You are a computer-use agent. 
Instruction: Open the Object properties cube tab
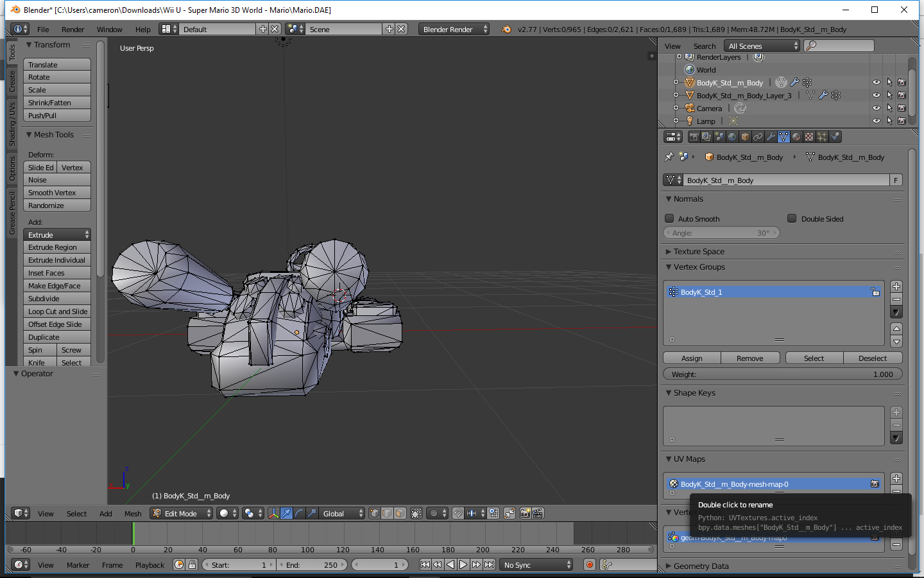[745, 137]
